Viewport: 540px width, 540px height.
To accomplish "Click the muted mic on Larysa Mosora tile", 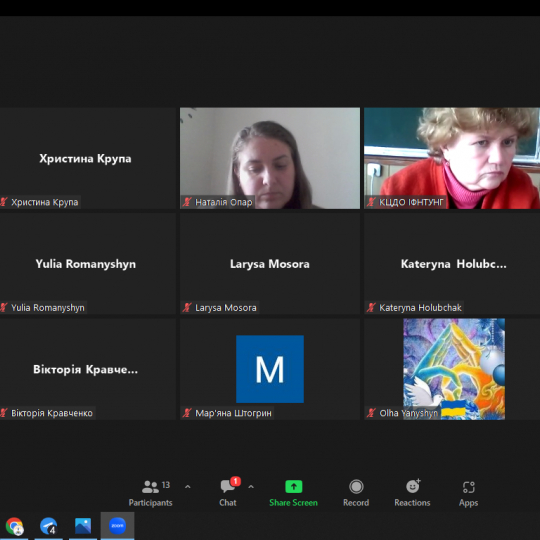I will (187, 307).
